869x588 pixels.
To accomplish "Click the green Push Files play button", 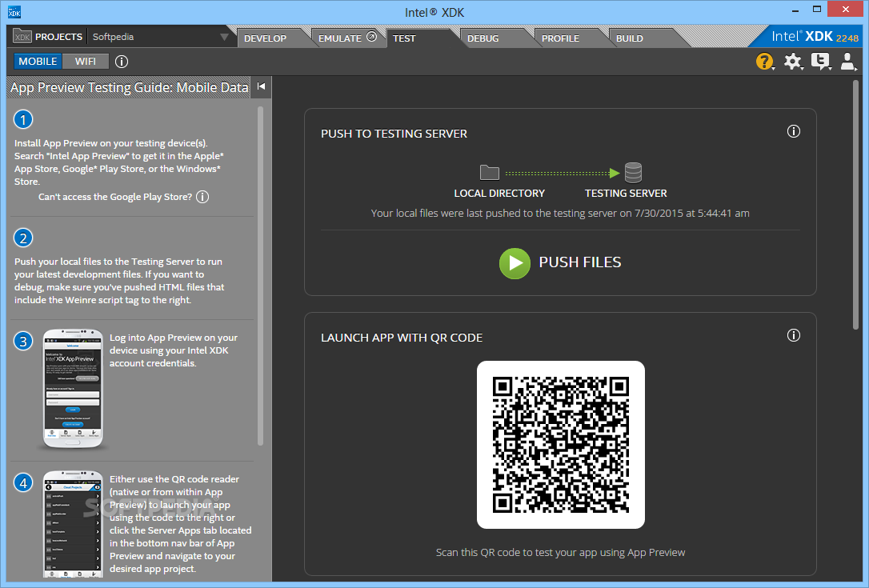I will (x=515, y=263).
